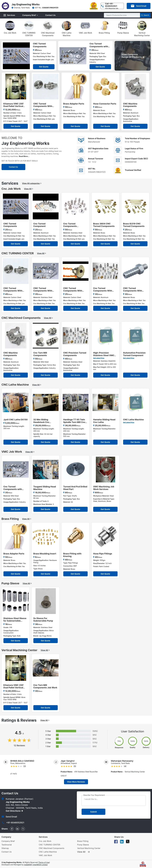Viewport: 152px width, 868px height.
Task: Click the TrustSEAL badge icon in header
Action: point(94,6)
